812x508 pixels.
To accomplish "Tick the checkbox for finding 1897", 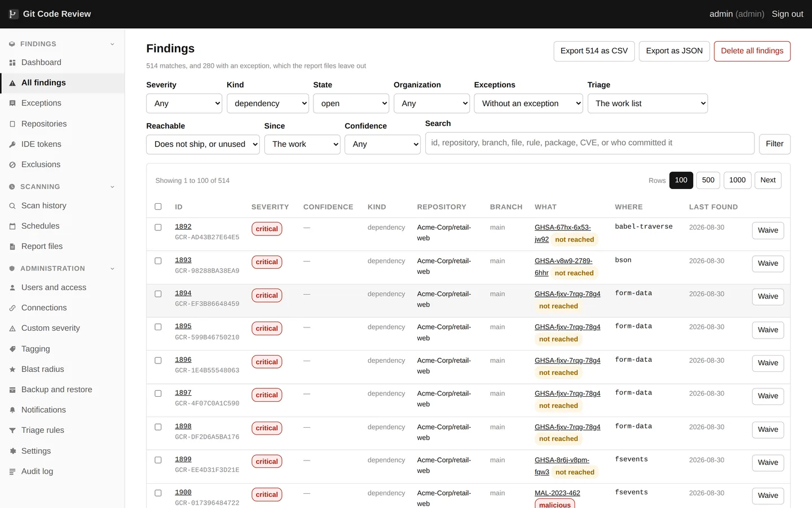I will pos(158,393).
